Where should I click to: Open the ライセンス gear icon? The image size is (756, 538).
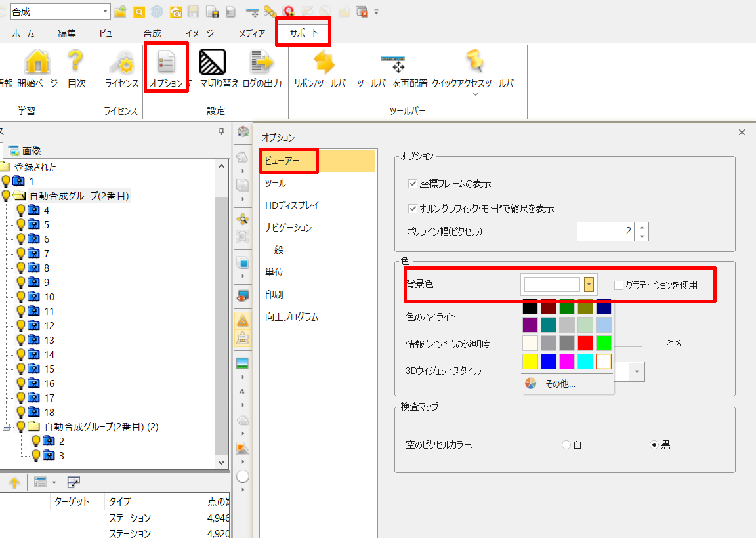(x=121, y=63)
